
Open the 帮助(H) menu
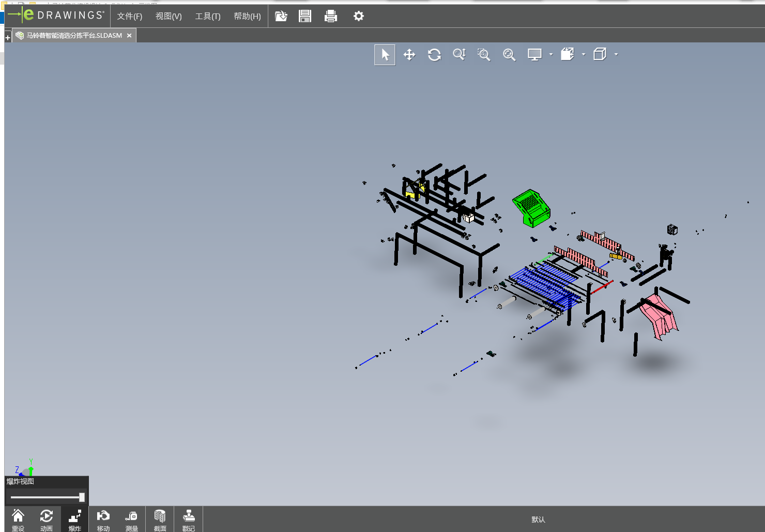point(247,16)
